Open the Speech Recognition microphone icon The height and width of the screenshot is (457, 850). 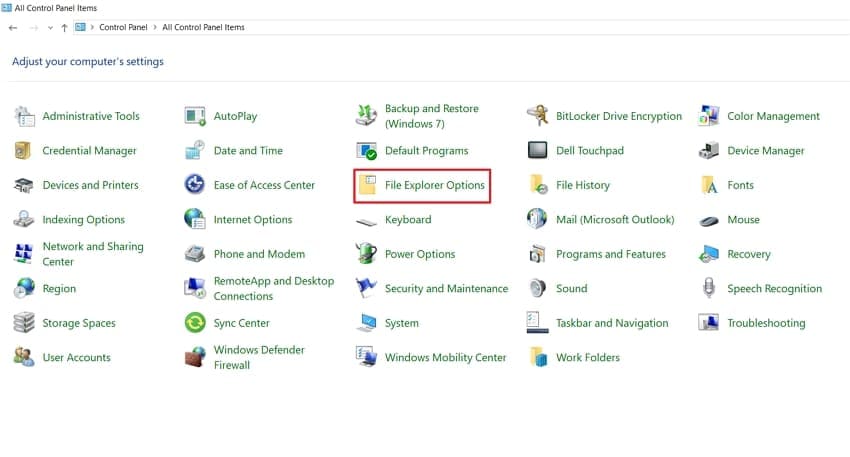(x=709, y=288)
